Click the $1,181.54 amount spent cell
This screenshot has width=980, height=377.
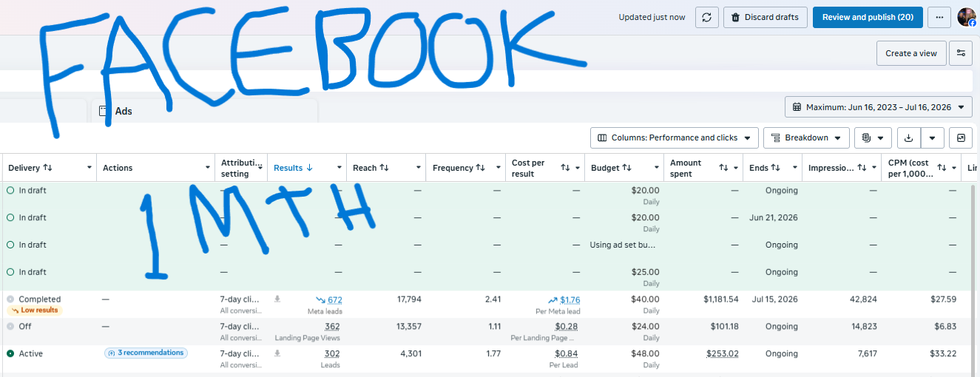720,299
